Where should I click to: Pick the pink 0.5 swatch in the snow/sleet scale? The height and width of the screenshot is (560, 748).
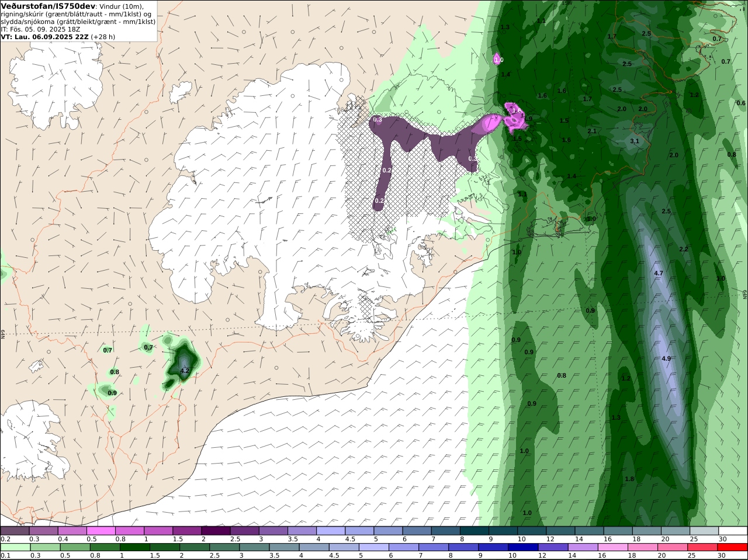pyautogui.click(x=101, y=531)
